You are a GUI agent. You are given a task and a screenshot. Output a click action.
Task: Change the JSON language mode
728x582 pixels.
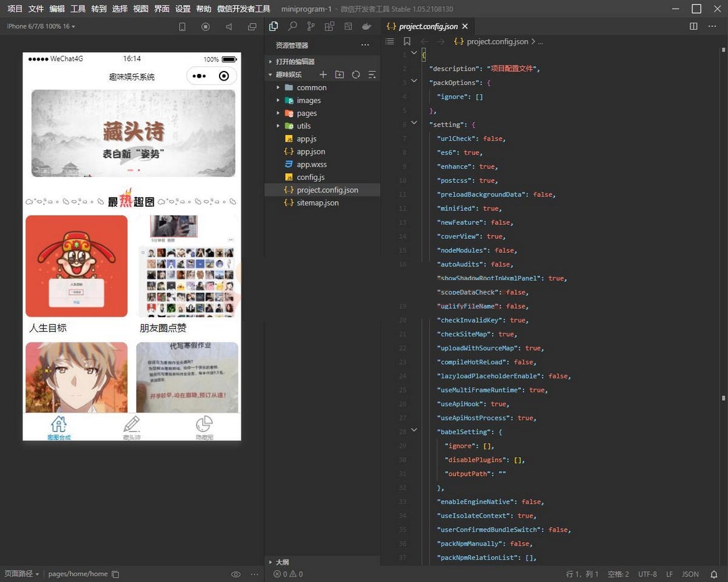click(690, 574)
